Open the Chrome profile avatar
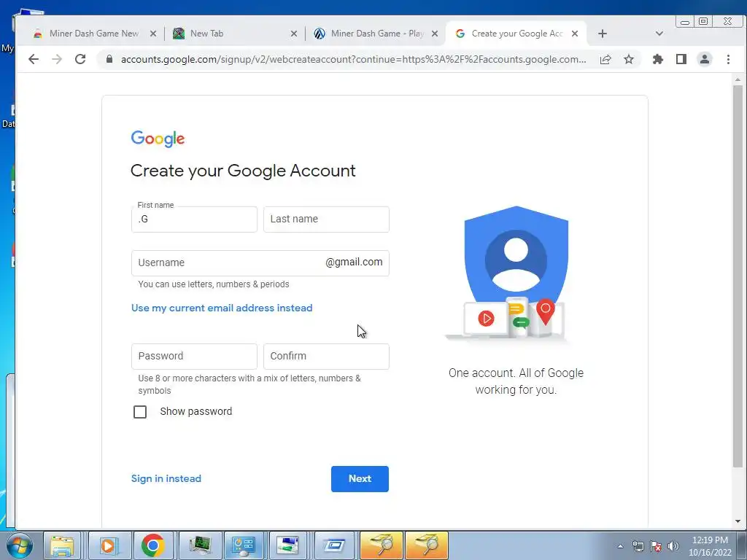747x560 pixels. pyautogui.click(x=705, y=59)
